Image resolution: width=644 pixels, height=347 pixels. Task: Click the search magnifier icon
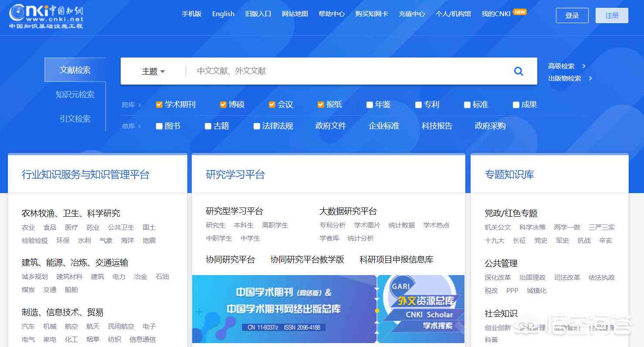519,71
